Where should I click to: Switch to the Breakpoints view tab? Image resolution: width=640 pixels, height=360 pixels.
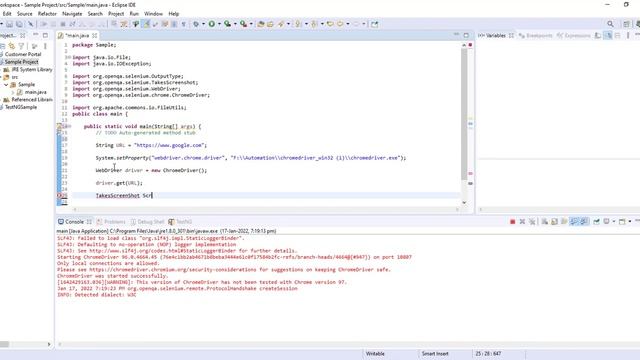535,36
